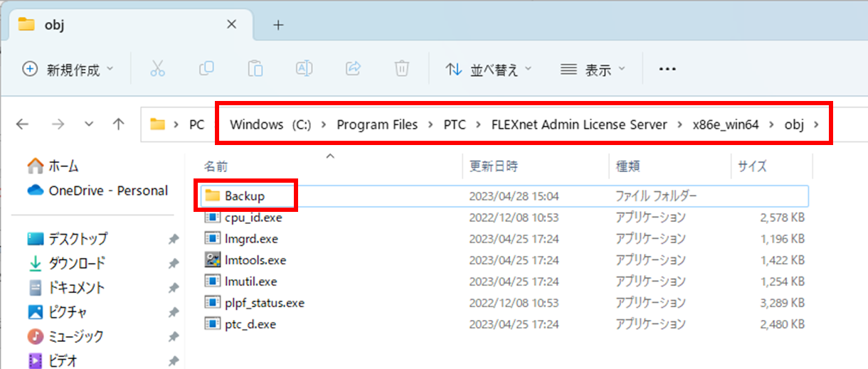
Task: Open the 並べ替え sort dropdown
Action: click(489, 69)
